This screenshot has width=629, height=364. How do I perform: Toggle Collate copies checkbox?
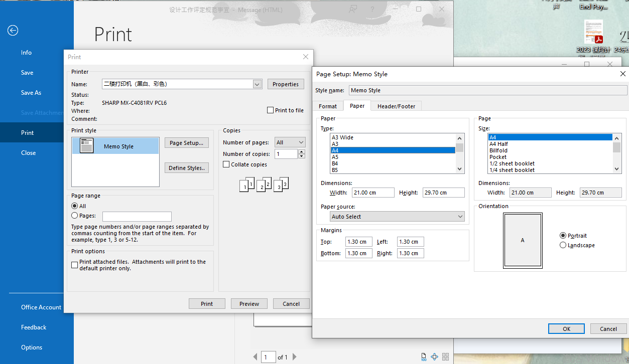tap(226, 164)
